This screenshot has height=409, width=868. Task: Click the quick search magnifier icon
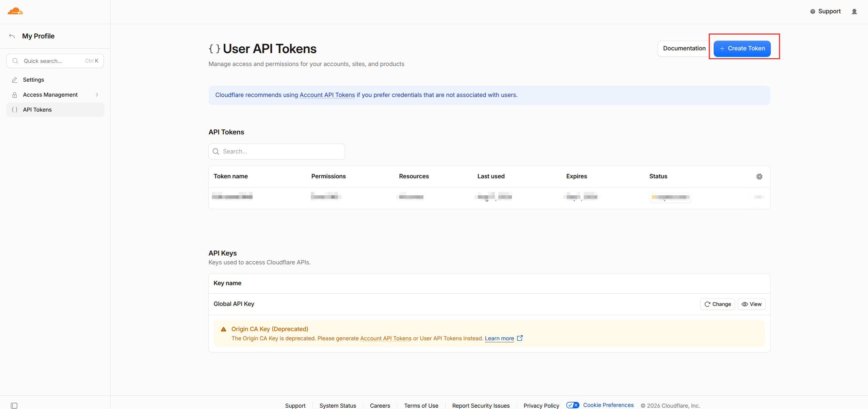click(x=15, y=61)
